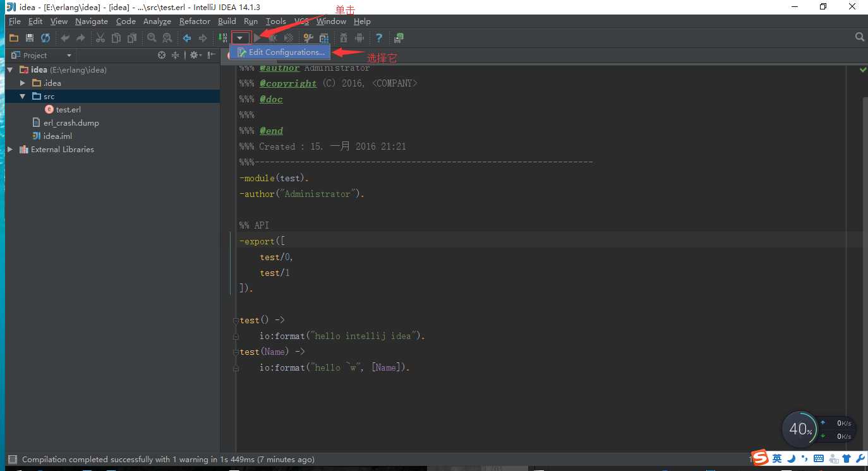Image resolution: width=868 pixels, height=471 pixels.
Task: Open the Edit menu
Action: click(35, 21)
